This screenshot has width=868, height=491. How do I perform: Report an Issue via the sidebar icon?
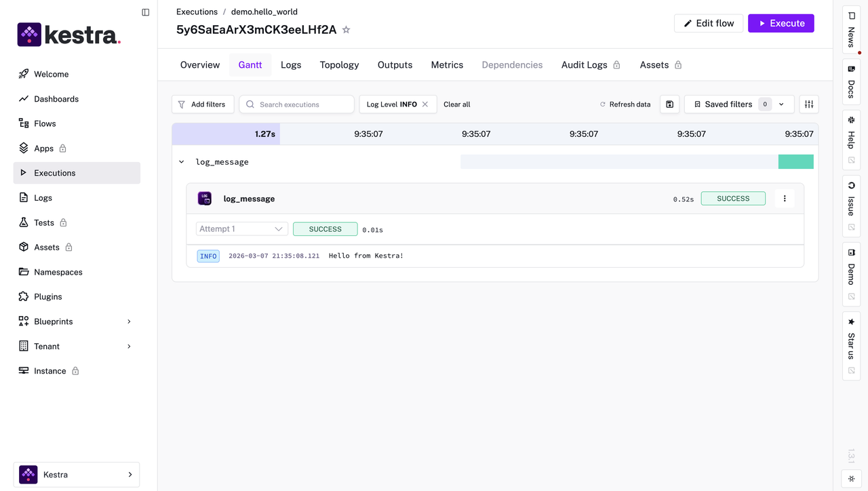tap(851, 200)
